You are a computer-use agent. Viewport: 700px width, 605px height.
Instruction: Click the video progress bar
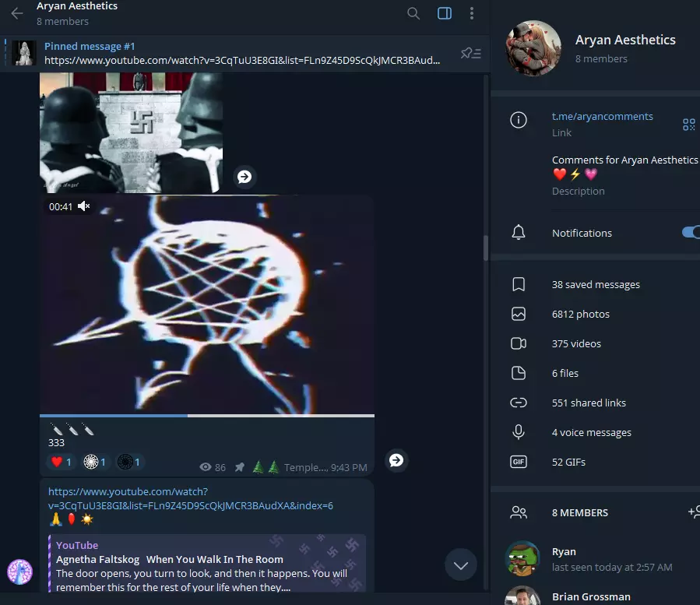(x=206, y=416)
